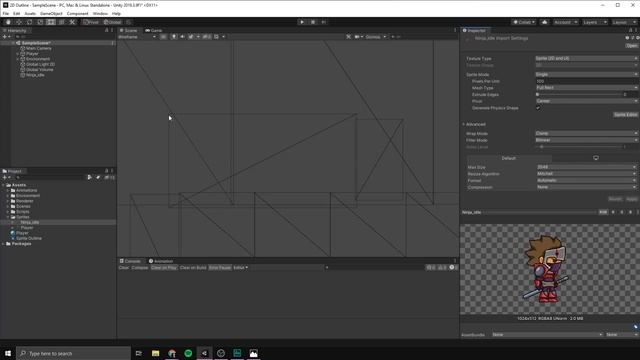Open the Texture Type dropdown
This screenshot has height=360, width=640.
(x=587, y=58)
